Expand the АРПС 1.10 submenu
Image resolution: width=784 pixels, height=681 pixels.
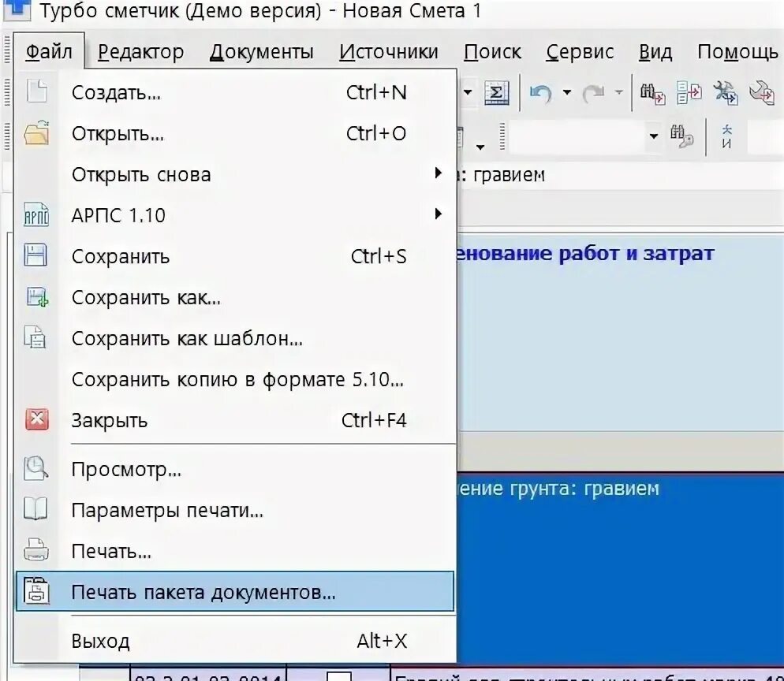[235, 215]
